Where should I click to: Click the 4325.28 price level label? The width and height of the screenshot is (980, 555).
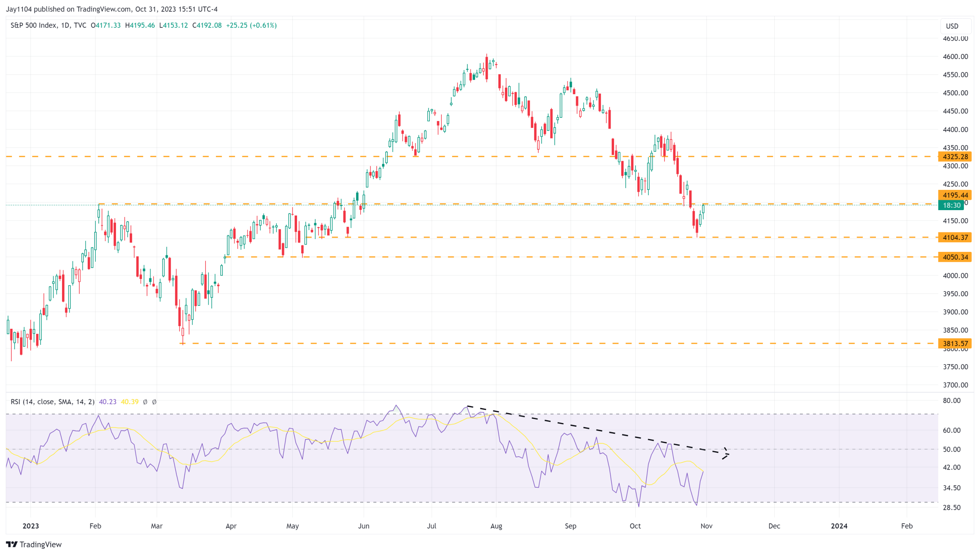(955, 157)
